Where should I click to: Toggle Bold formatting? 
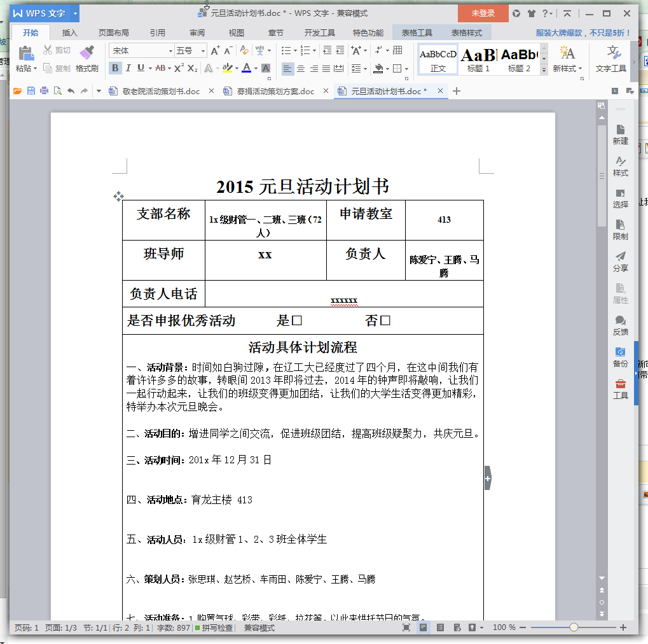[115, 67]
